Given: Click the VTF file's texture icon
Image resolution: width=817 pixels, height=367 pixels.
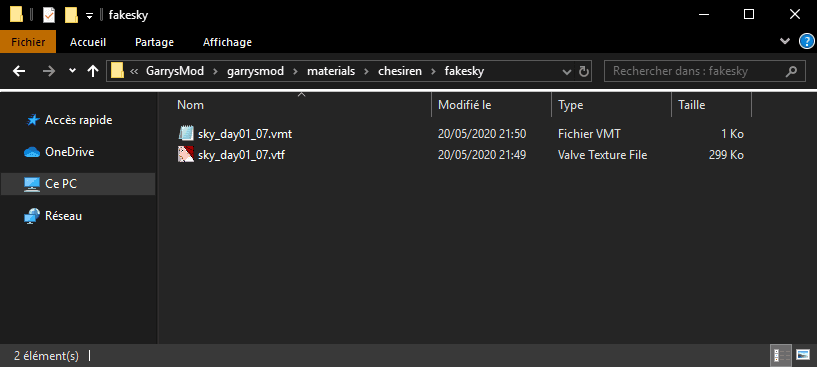Looking at the screenshot, I should 185,155.
